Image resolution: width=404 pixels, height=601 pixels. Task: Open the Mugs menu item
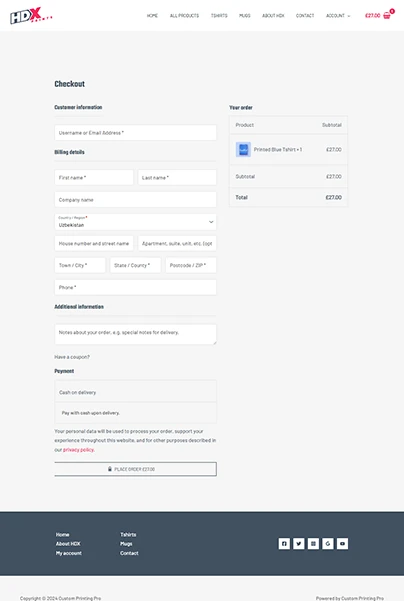[x=245, y=16]
